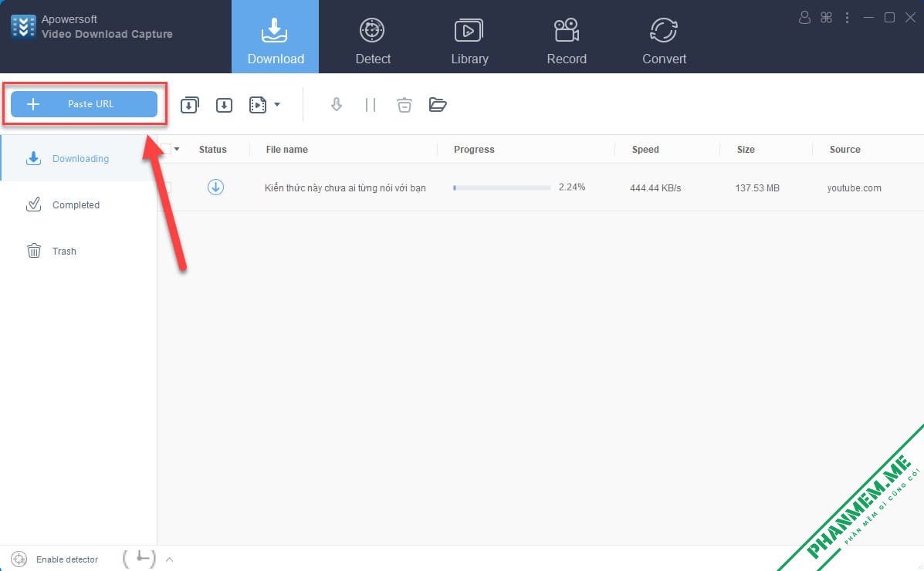Click the Enable detector label
This screenshot has height=571, width=924.
click(x=67, y=559)
